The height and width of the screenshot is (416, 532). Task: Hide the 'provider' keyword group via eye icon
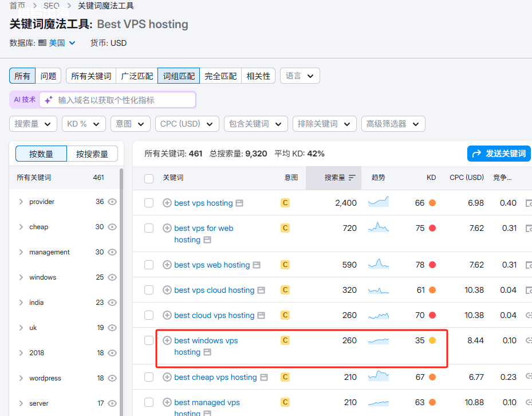coord(112,202)
